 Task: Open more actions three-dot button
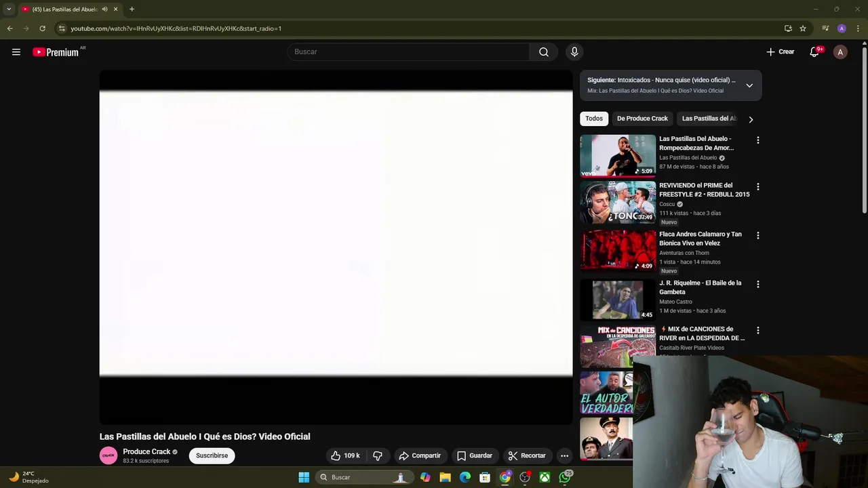click(x=564, y=455)
